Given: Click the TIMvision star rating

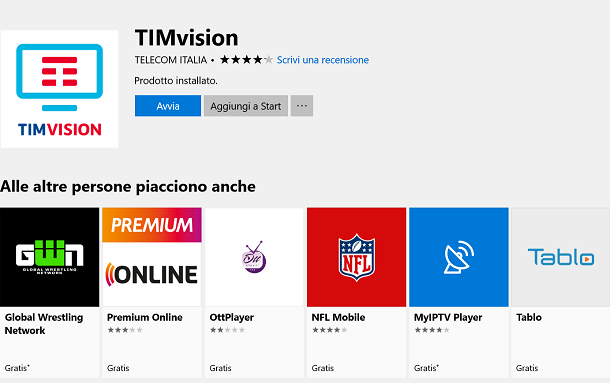Looking at the screenshot, I should [246, 60].
